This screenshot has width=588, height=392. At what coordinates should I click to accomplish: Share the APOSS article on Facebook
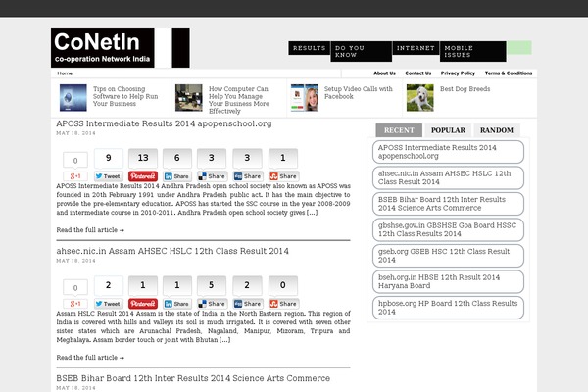pos(248,176)
